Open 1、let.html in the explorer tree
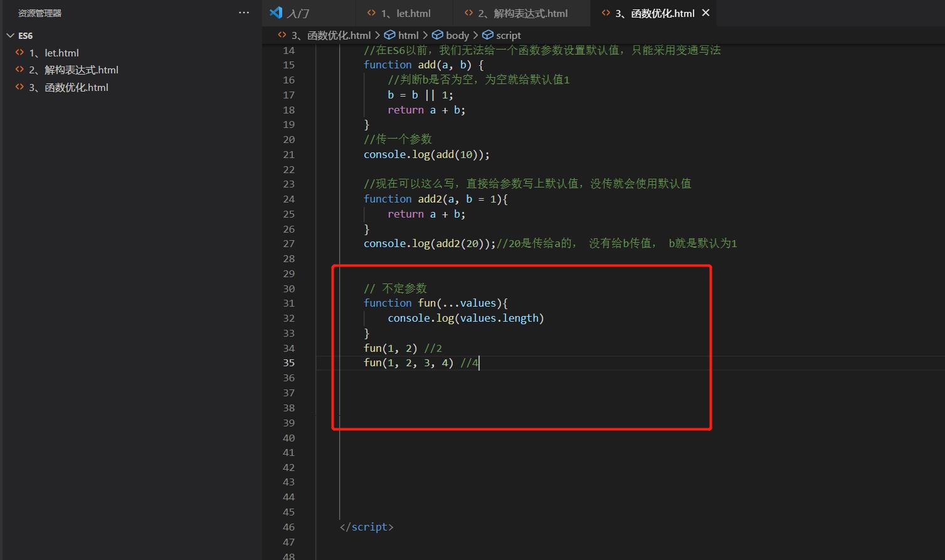Image resolution: width=945 pixels, height=560 pixels. pos(53,53)
